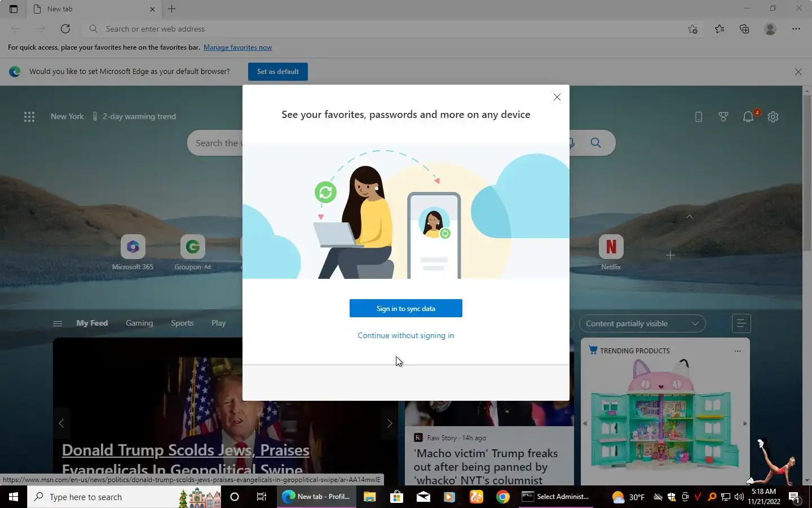Dismiss the default browser prompt bar
812x508 pixels.
point(798,72)
